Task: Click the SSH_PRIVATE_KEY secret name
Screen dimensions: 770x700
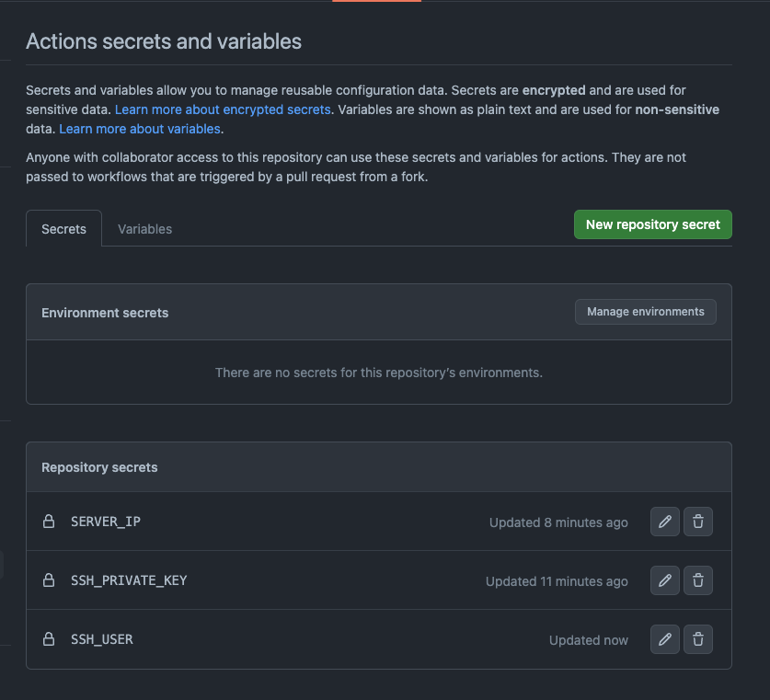Action: 129,580
